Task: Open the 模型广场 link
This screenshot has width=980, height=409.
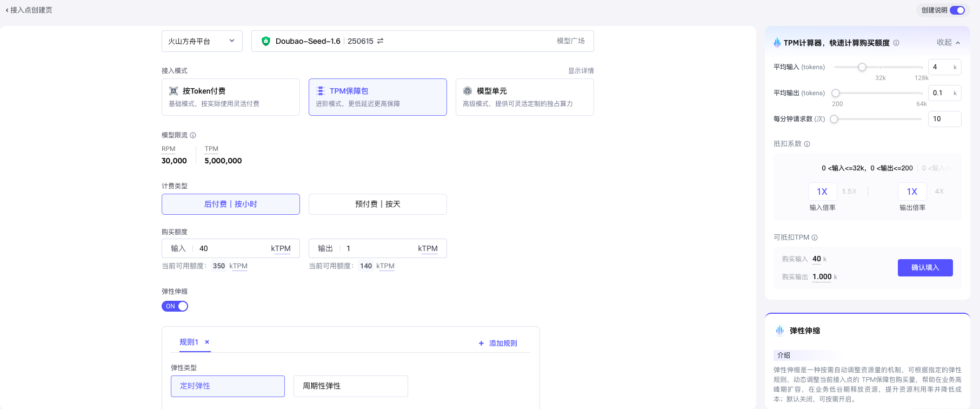Action: 570,41
